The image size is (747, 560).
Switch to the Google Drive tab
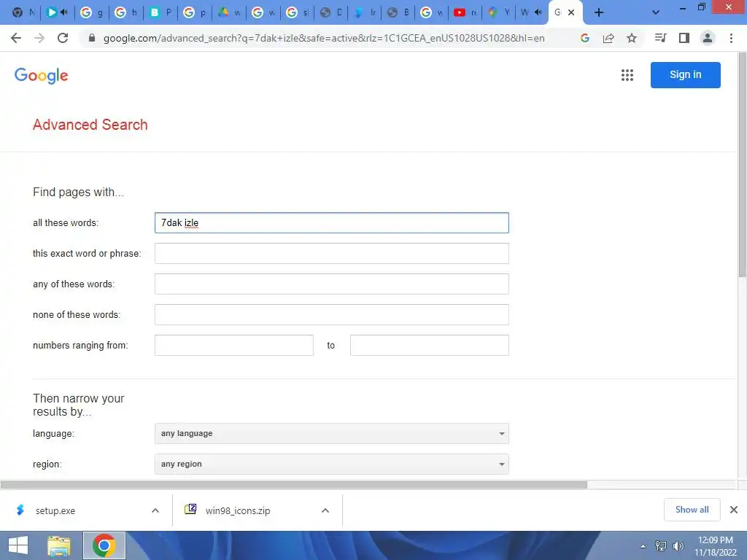coord(228,12)
